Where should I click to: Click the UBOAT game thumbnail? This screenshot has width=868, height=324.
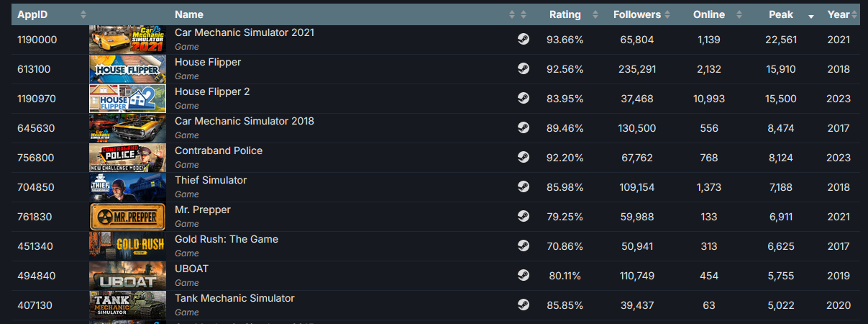[x=127, y=276]
